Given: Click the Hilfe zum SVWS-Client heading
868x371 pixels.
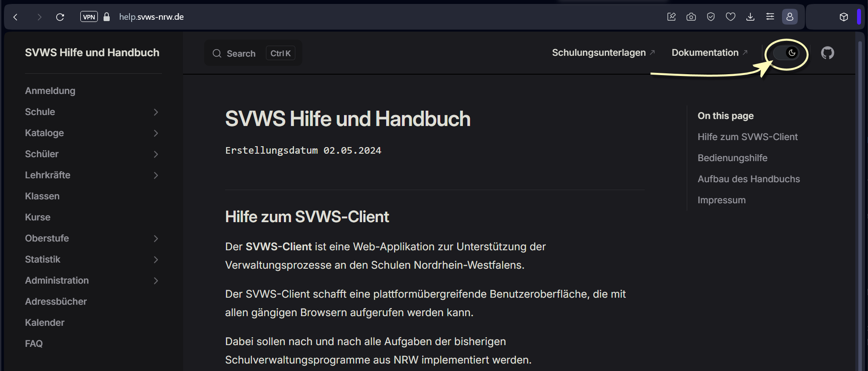Looking at the screenshot, I should click(x=307, y=217).
